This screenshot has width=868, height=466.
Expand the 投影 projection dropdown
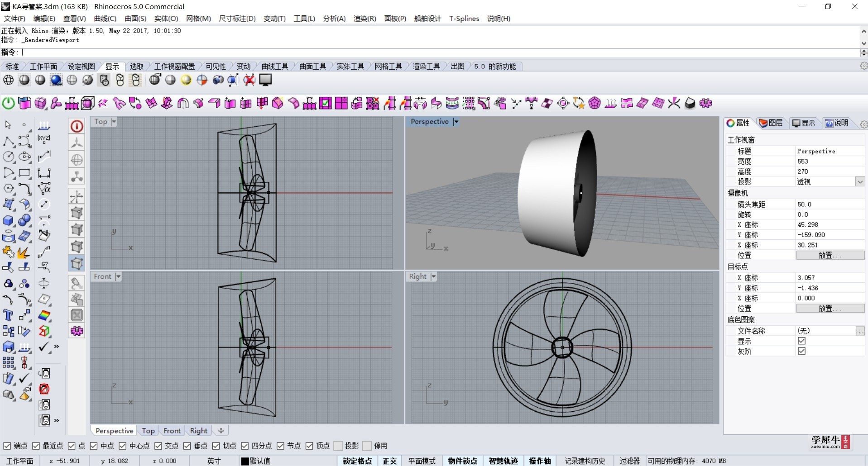860,182
